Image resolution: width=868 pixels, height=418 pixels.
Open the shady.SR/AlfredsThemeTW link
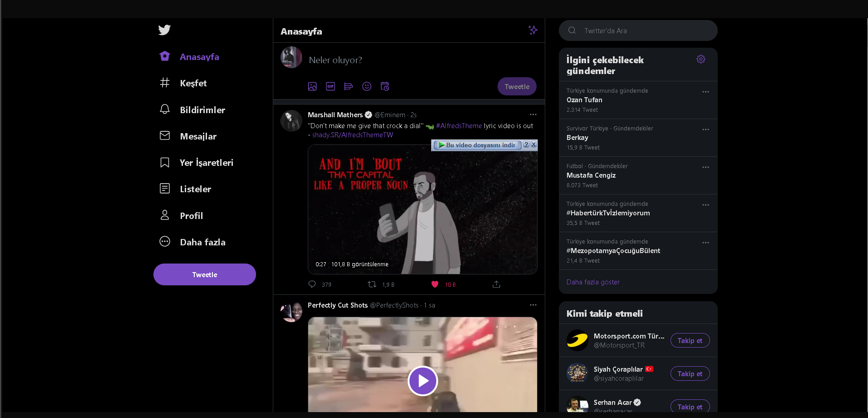click(353, 135)
